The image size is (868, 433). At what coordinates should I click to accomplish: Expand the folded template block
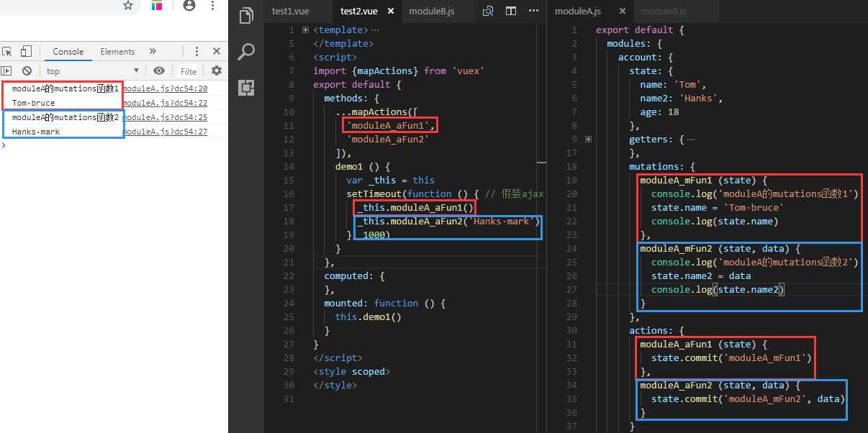click(305, 30)
